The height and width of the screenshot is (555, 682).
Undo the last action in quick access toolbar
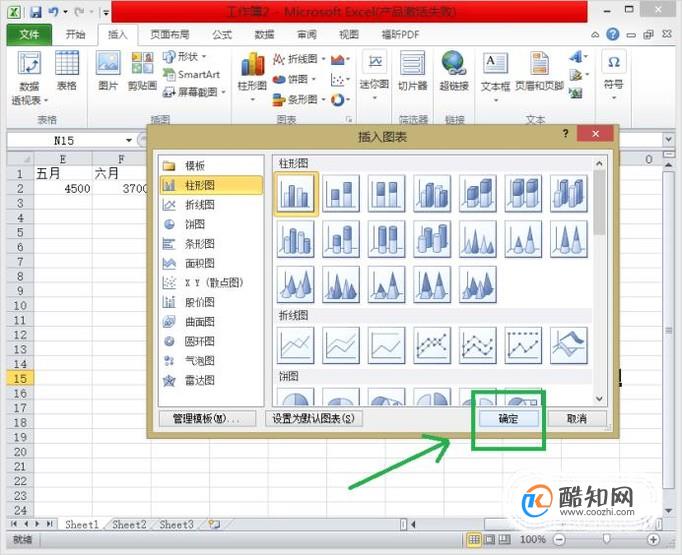(53, 12)
